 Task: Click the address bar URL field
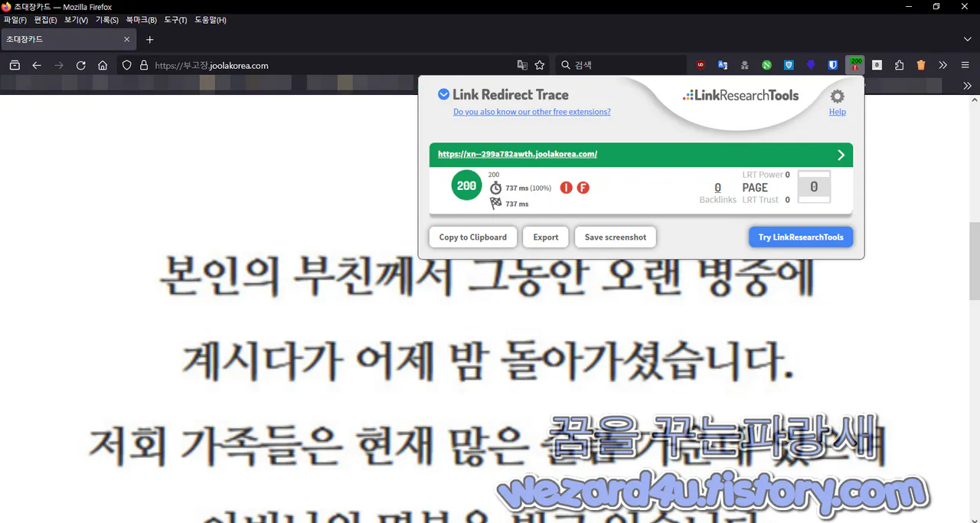click(x=333, y=65)
